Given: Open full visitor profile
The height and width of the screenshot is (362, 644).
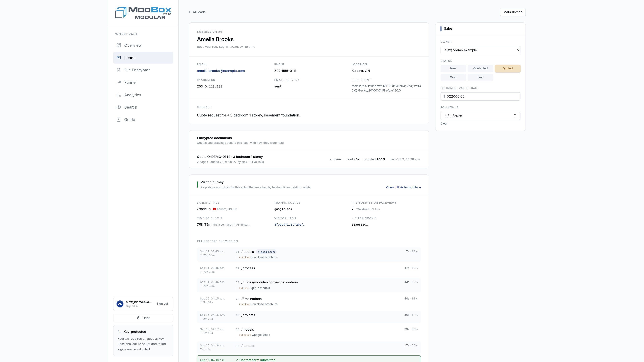Looking at the screenshot, I should click(x=403, y=187).
